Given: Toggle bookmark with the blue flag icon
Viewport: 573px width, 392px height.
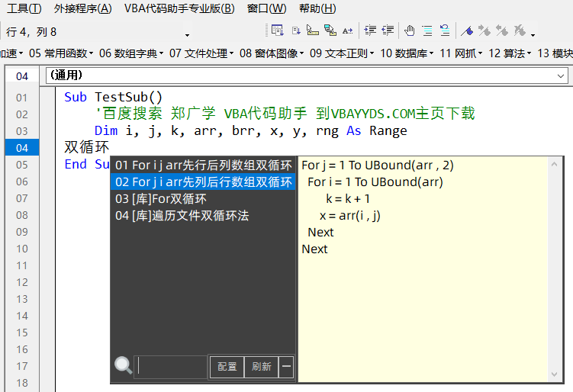Looking at the screenshot, I should click(x=467, y=31).
